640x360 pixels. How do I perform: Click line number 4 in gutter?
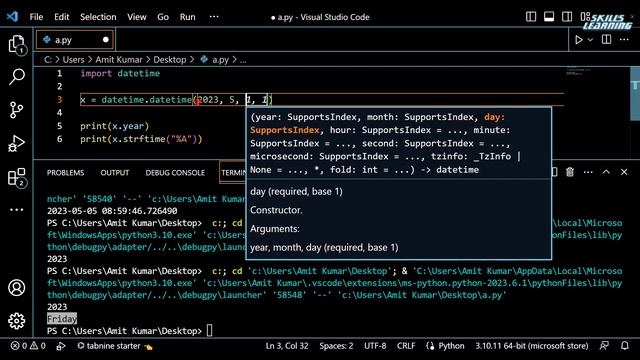pos(60,113)
